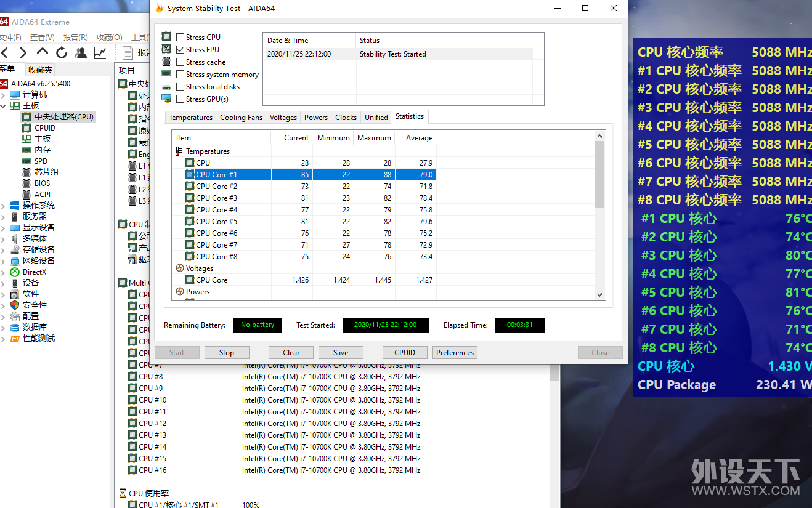Screen dimensions: 812x508
Task: Open the graph chart icon in AIDA64 toolbar
Action: click(100, 53)
